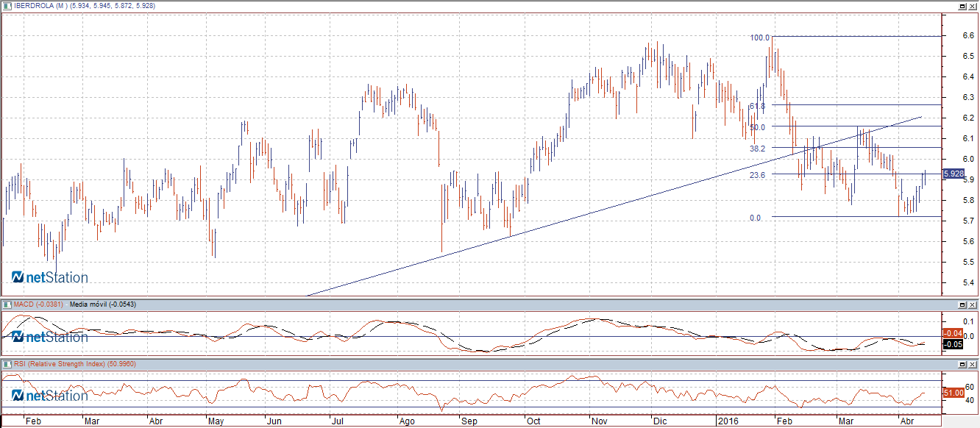Maximize the IBERDROLA price pane
Screen dimensions: 980x428
pos(962,5)
